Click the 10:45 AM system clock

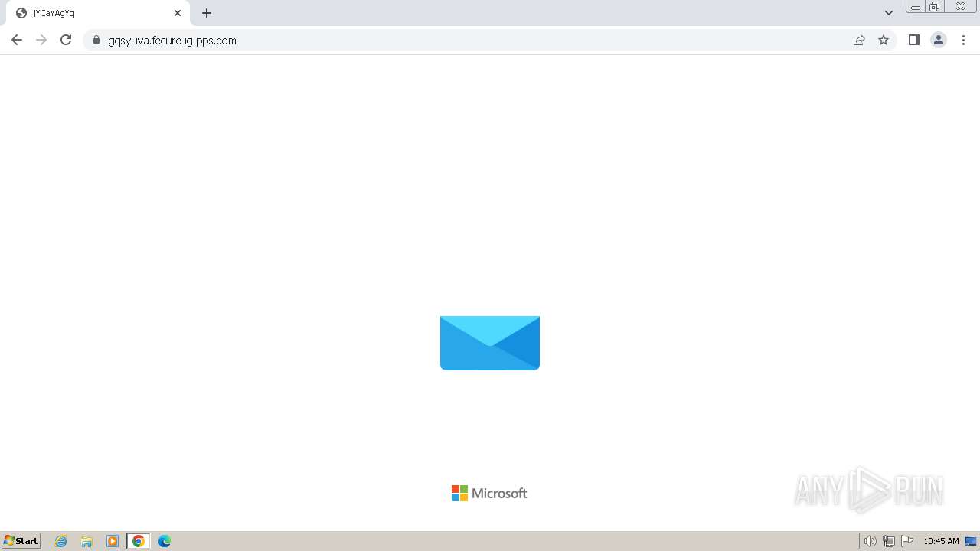click(941, 541)
